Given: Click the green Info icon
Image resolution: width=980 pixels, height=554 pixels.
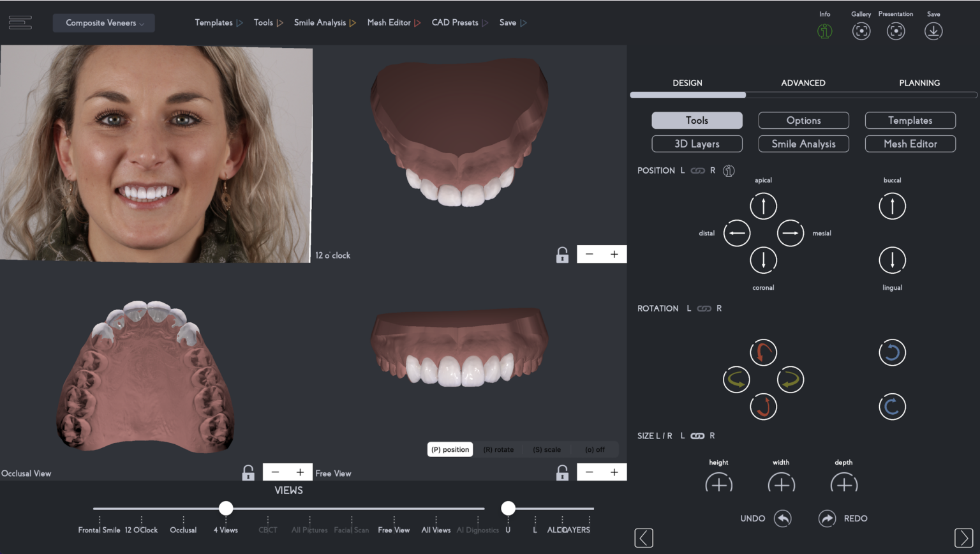Looking at the screenshot, I should coord(824,31).
